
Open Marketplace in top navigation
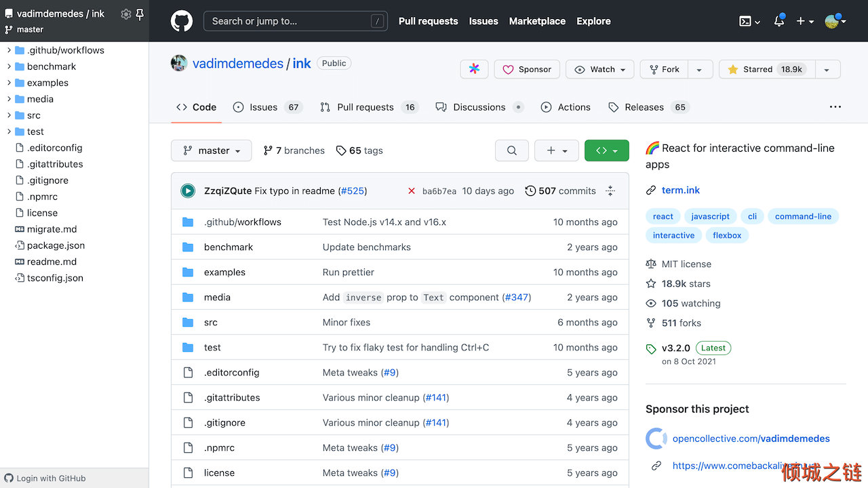(x=537, y=21)
